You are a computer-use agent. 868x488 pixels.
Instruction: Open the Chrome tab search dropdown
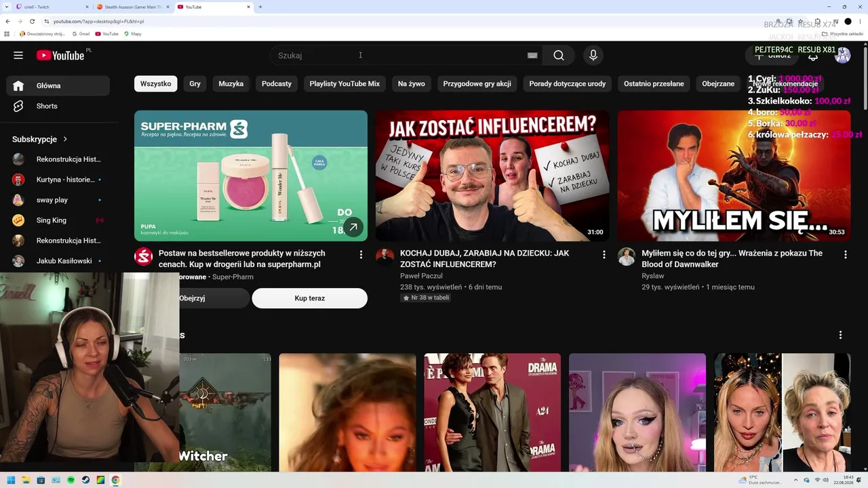click(x=6, y=7)
